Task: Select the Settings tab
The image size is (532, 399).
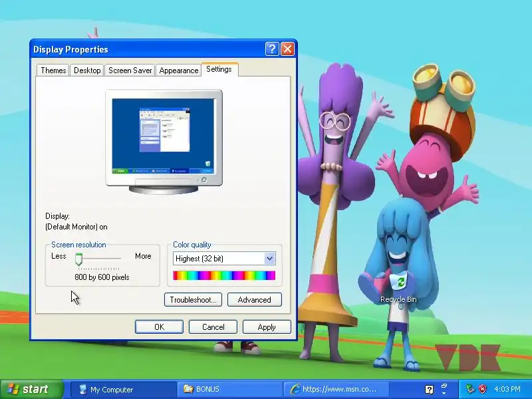Action: 219,69
